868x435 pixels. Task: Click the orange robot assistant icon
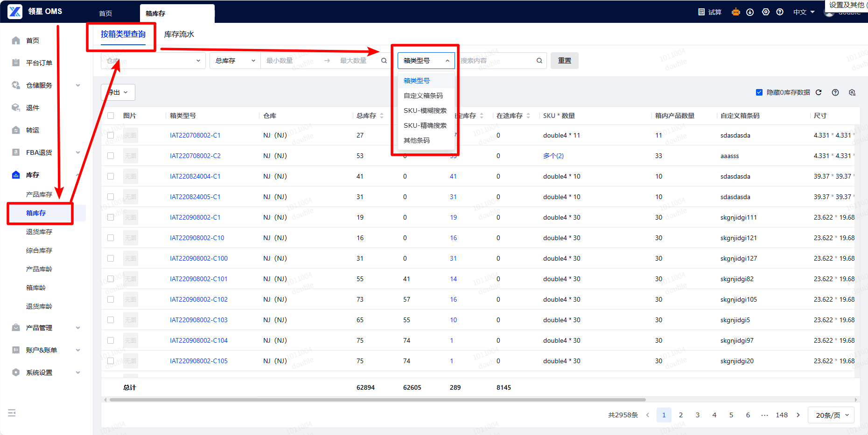pos(736,12)
